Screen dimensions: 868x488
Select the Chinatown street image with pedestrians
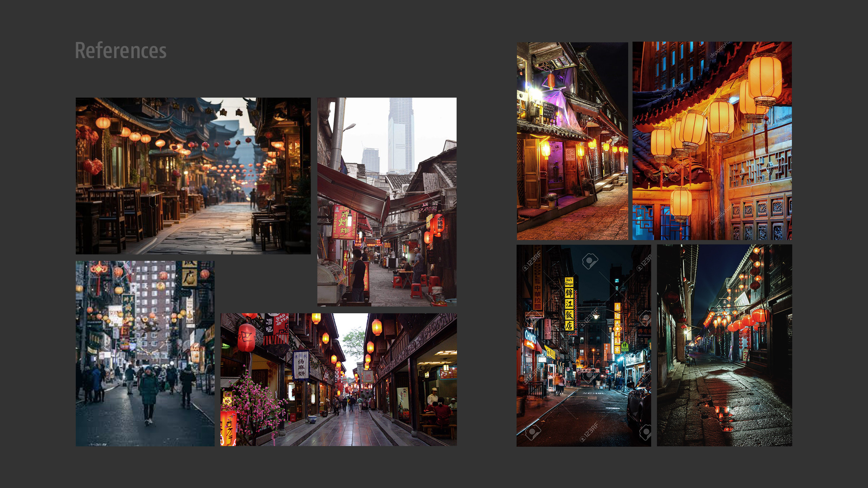145,353
